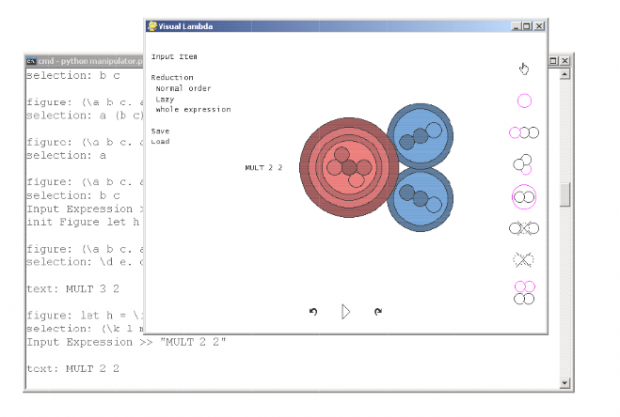
Task: Click the cmd window title bar icon
Action: point(31,61)
